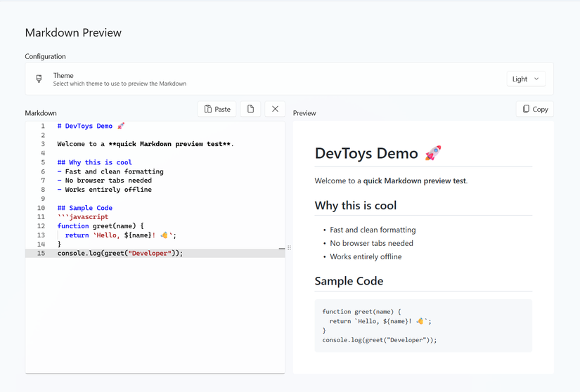Image resolution: width=580 pixels, height=392 pixels.
Task: Click the "DevToys Demo" heading in the preview
Action: point(366,153)
